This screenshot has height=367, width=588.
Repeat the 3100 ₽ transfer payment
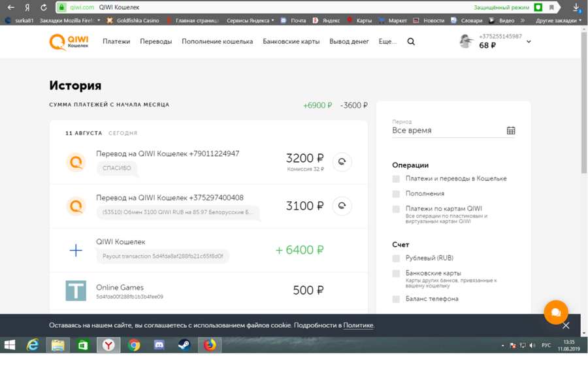point(342,206)
